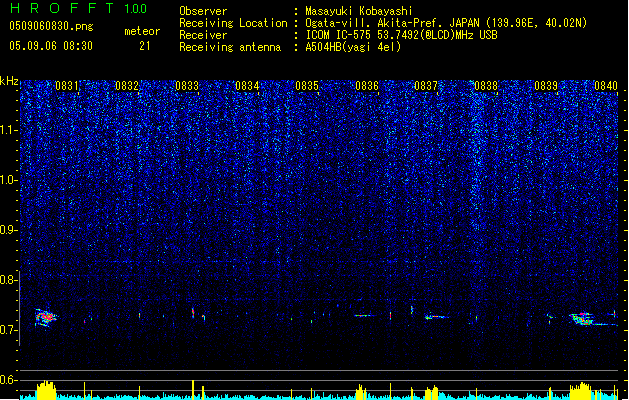Click the 1.0 kHz axis tick label
This screenshot has width=629, height=400.
9,180
